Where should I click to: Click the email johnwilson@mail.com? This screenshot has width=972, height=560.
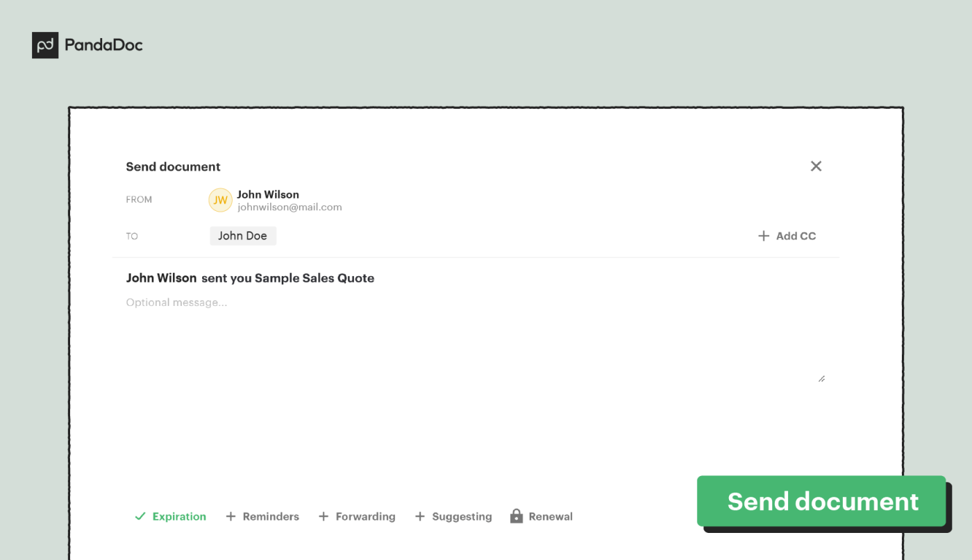290,207
